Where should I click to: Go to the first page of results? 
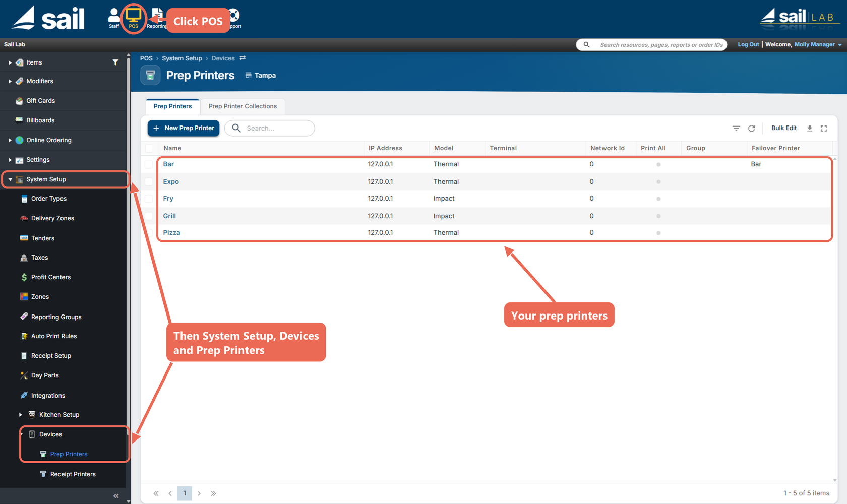tap(156, 493)
